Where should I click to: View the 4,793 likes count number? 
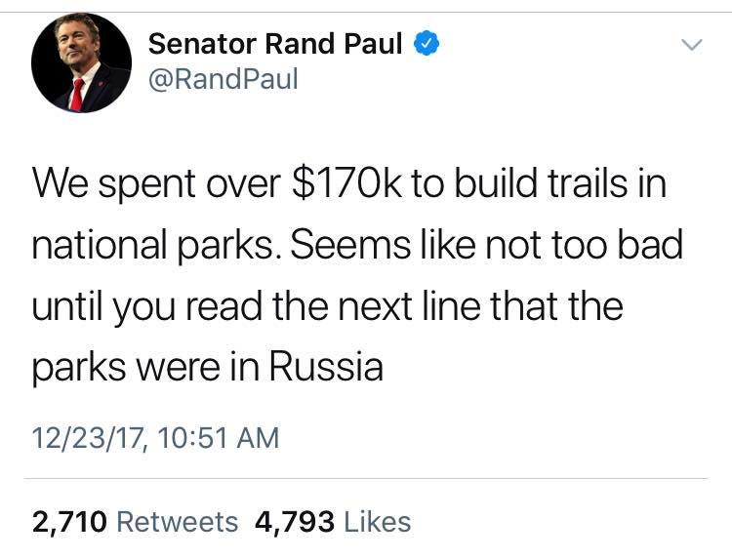point(295,522)
